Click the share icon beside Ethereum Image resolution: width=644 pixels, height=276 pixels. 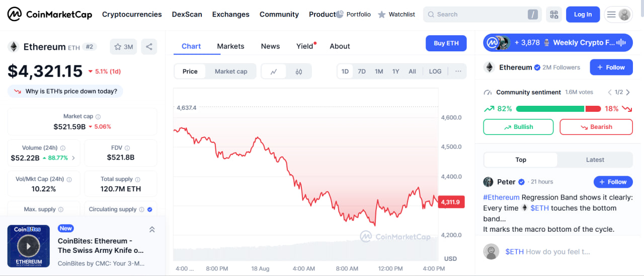[x=149, y=47]
